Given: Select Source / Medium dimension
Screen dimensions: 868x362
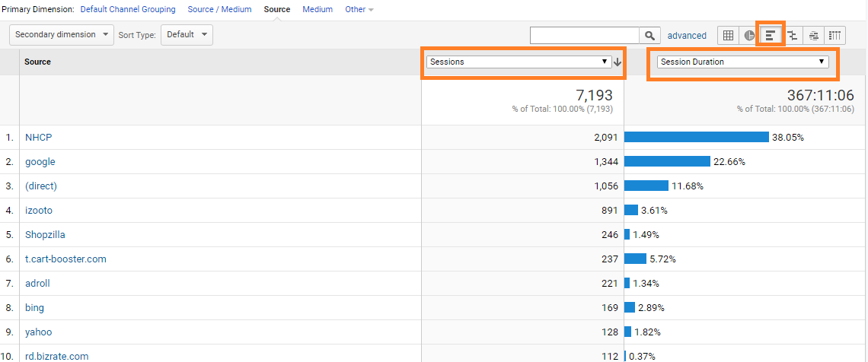Looking at the screenshot, I should click(220, 9).
